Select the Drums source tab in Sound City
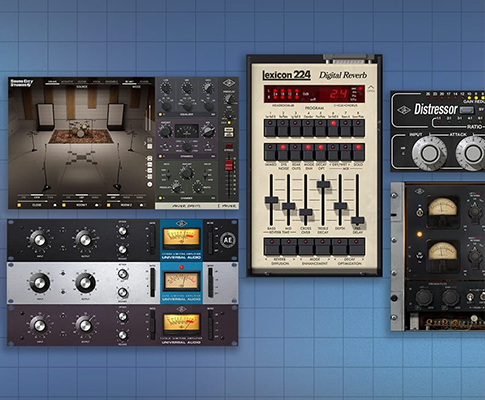Viewport: 485px width, 400px height. point(52,82)
